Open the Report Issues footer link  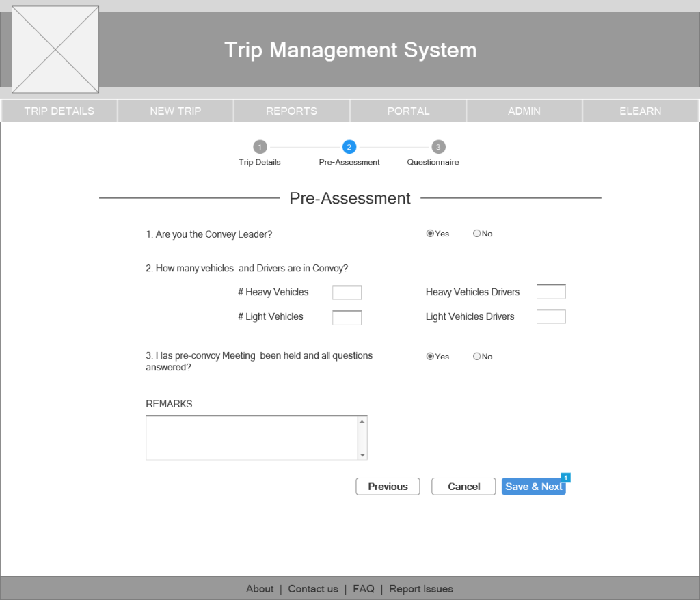tap(421, 589)
